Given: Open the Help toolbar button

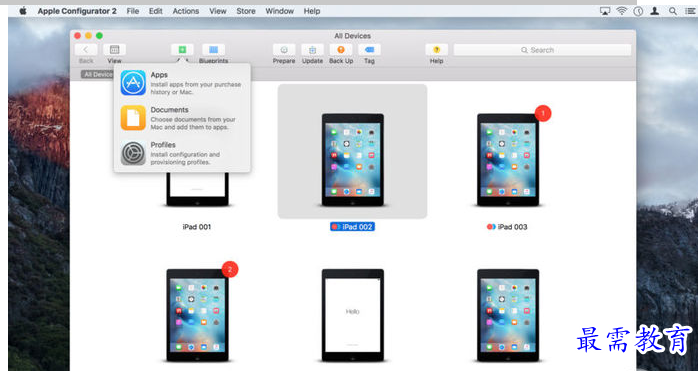Looking at the screenshot, I should [436, 49].
